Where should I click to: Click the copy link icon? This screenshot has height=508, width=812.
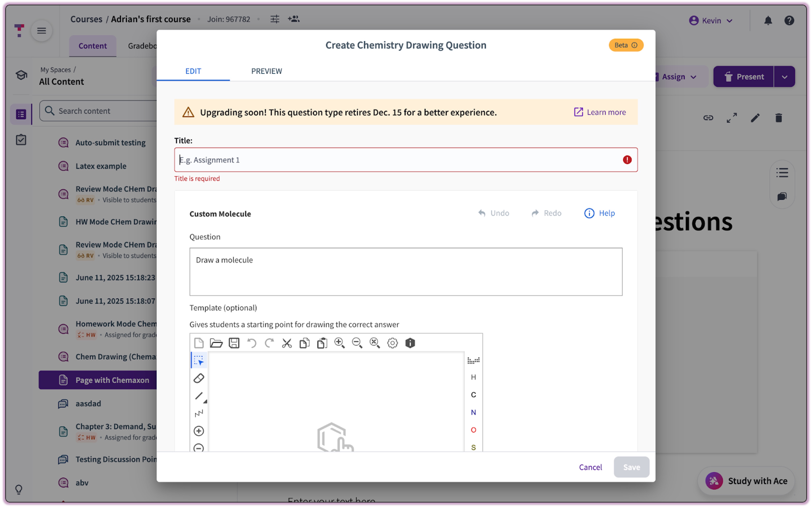point(708,118)
